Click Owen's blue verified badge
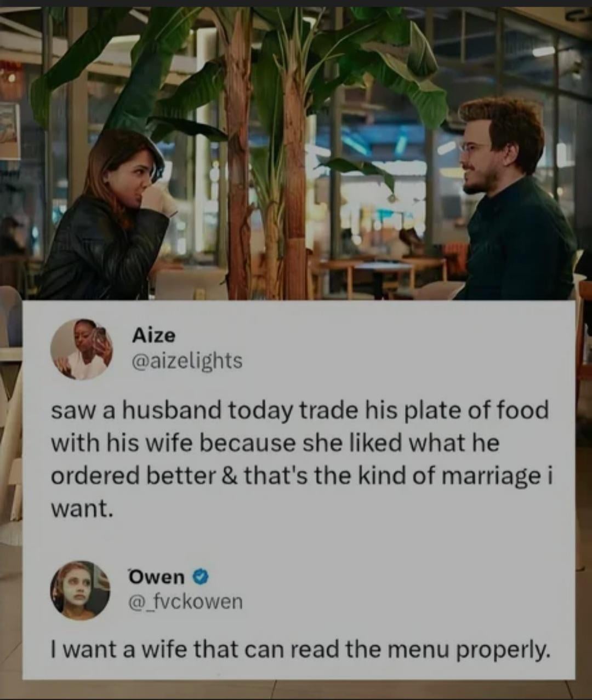The width and height of the screenshot is (592, 700). point(201,576)
